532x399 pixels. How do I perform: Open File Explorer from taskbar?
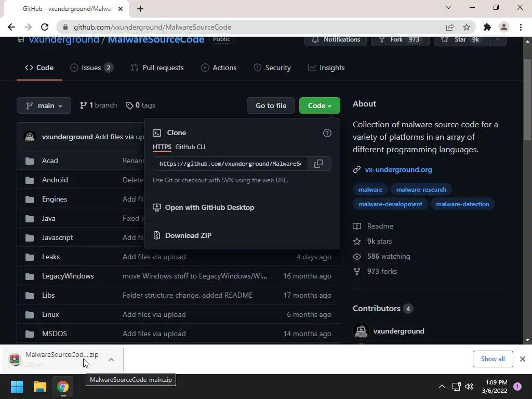pos(39,387)
